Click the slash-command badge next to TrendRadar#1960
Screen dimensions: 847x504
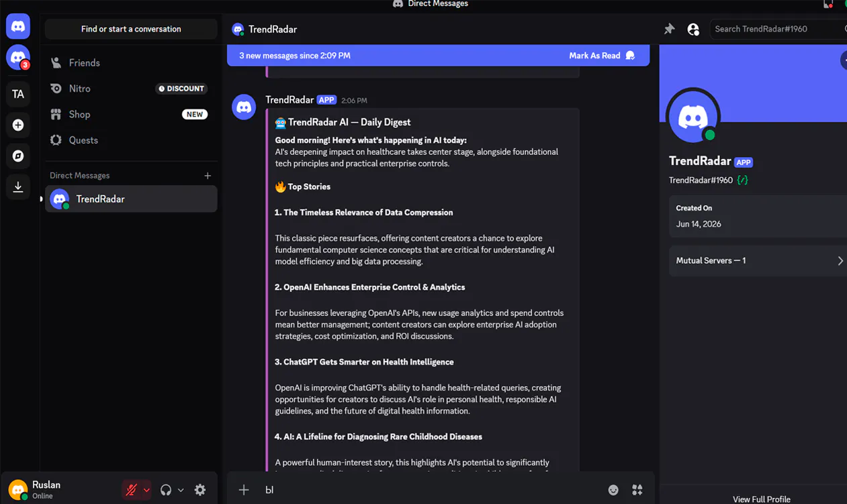click(x=742, y=180)
